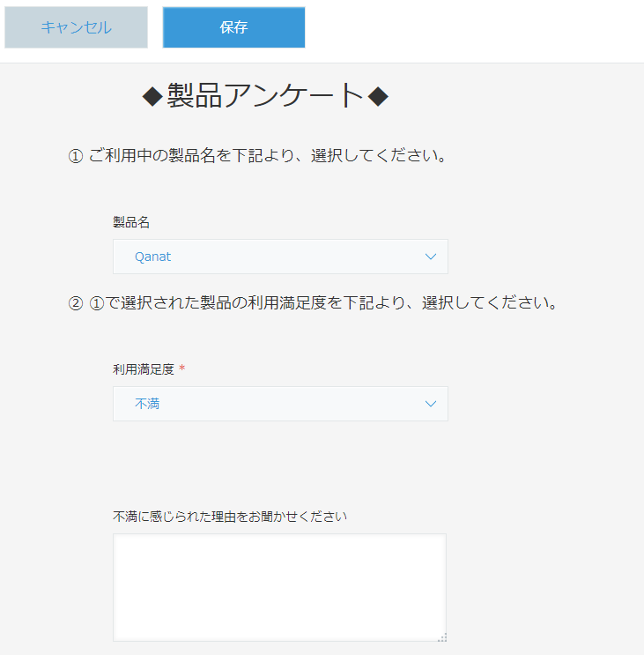
Task: Click the 利用満足度 field label
Action: 143,369
